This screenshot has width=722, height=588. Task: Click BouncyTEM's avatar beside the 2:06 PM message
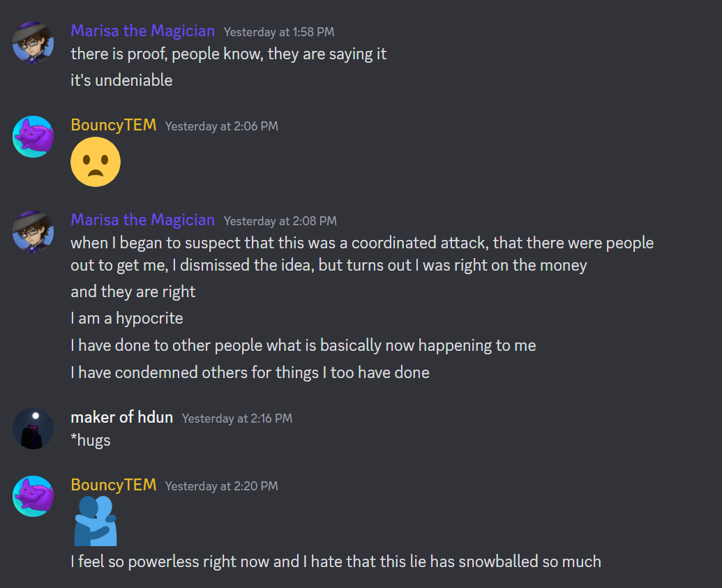point(33,137)
